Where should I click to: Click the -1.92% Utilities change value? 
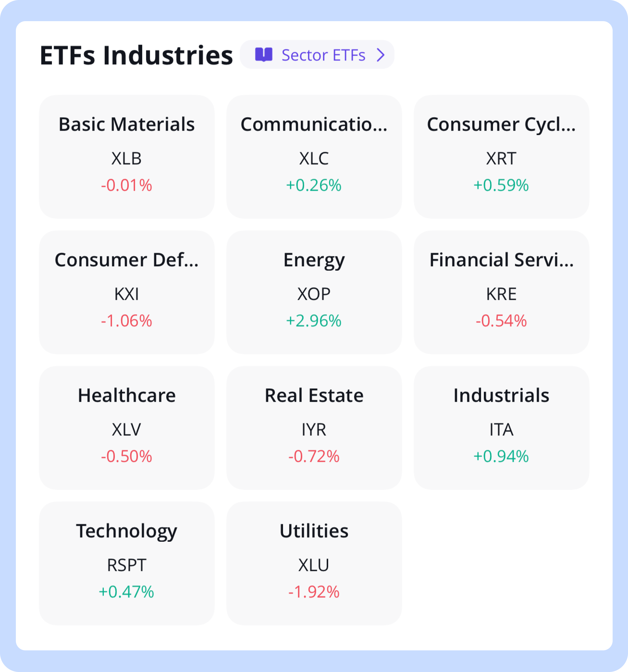314,592
